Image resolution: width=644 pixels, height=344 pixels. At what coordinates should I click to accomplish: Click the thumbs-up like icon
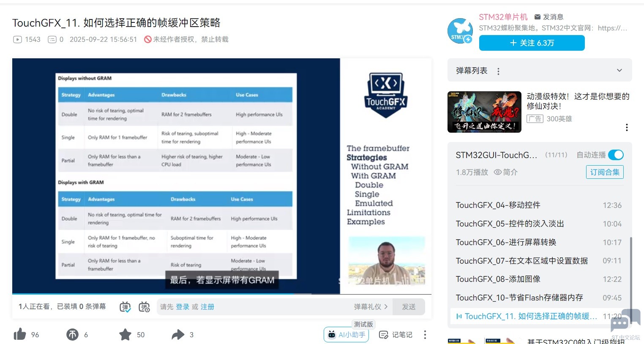(20, 334)
